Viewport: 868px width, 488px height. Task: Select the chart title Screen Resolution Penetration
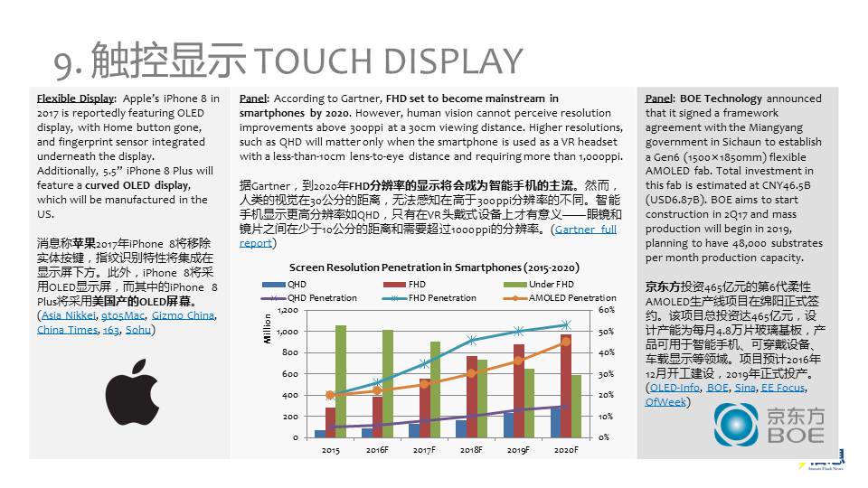[434, 267]
